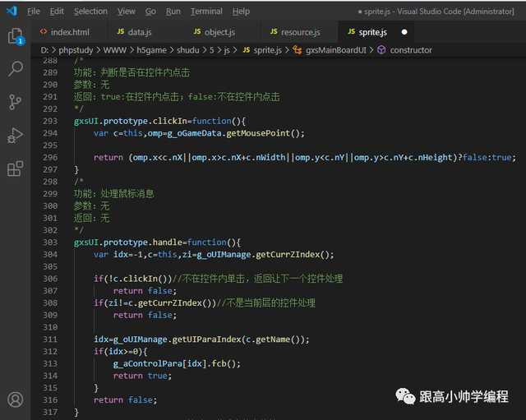Switch to the resource.js tab

pos(300,32)
